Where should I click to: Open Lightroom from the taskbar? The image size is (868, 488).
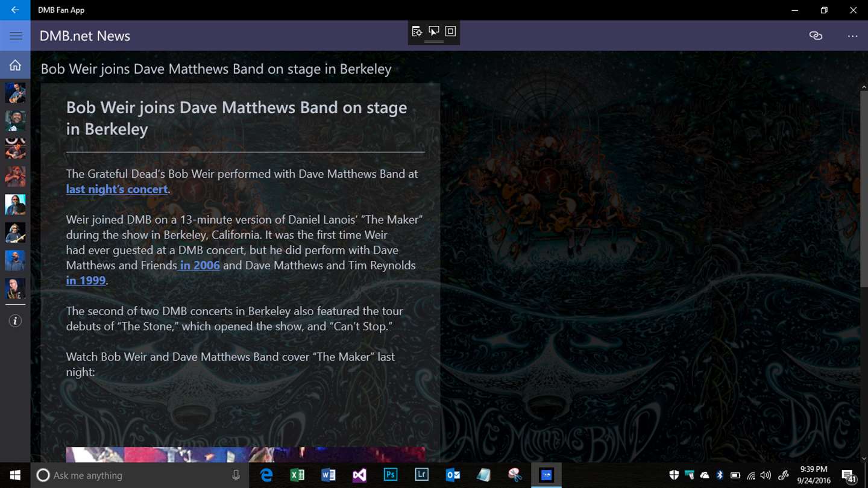(421, 475)
